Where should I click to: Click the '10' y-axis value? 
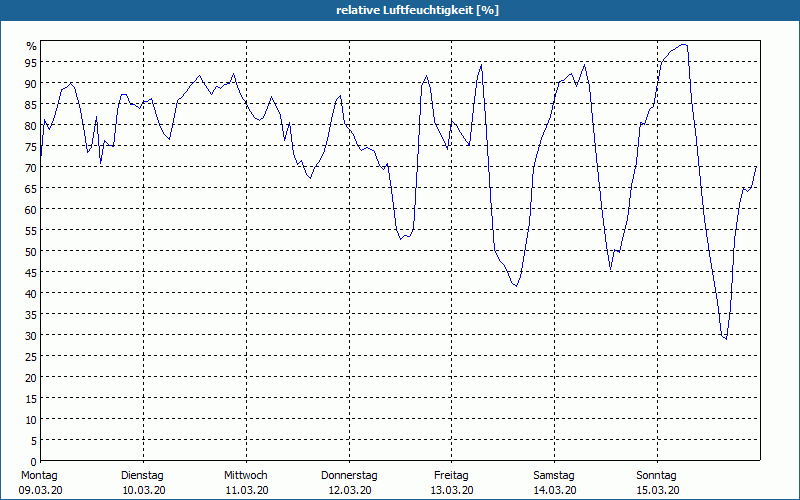[31, 419]
